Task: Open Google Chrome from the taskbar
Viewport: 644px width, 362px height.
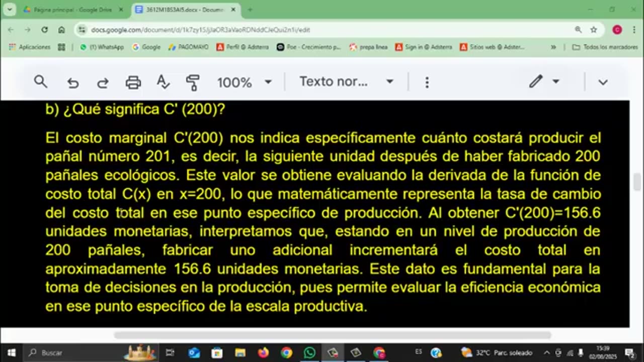Action: coord(286,352)
